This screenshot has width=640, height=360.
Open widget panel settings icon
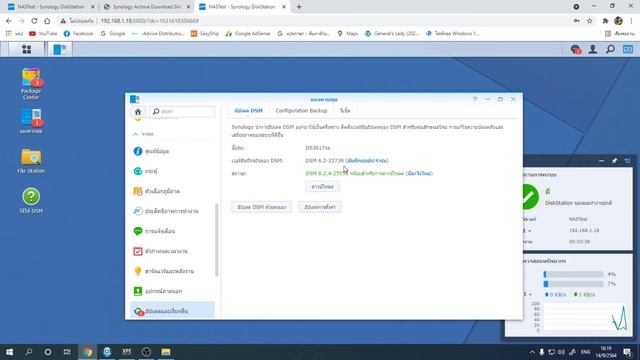627,161
